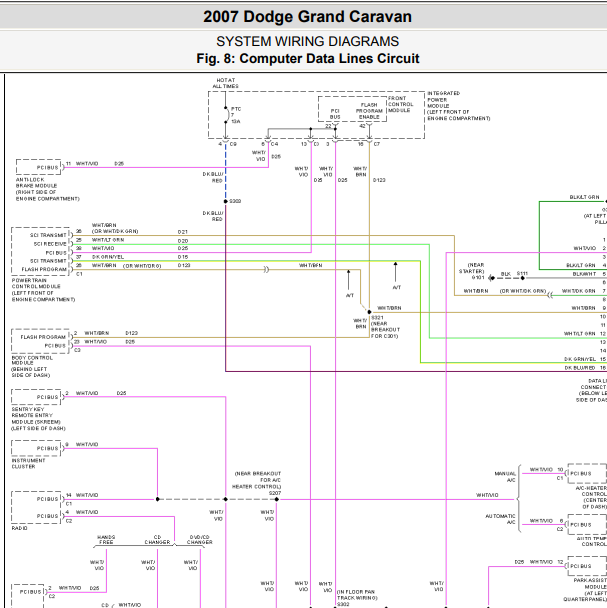This screenshot has width=607, height=608.
Task: Click the '2007 Dodge Grand Caravan' title
Action: coord(307,17)
